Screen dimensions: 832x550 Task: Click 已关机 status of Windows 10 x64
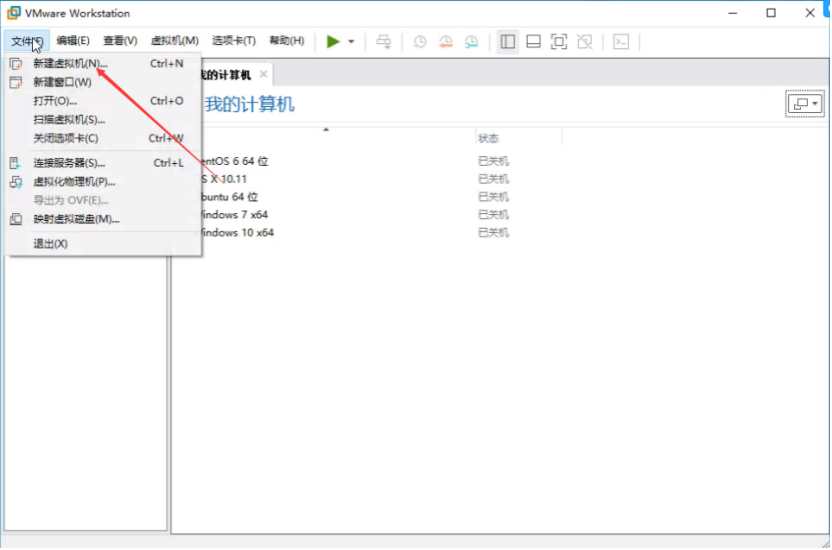click(x=493, y=233)
